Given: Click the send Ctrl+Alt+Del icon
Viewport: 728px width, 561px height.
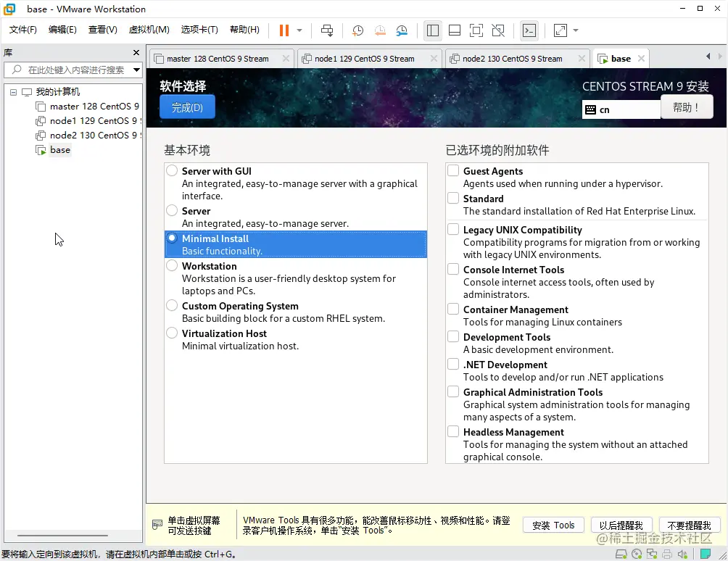Looking at the screenshot, I should (327, 30).
